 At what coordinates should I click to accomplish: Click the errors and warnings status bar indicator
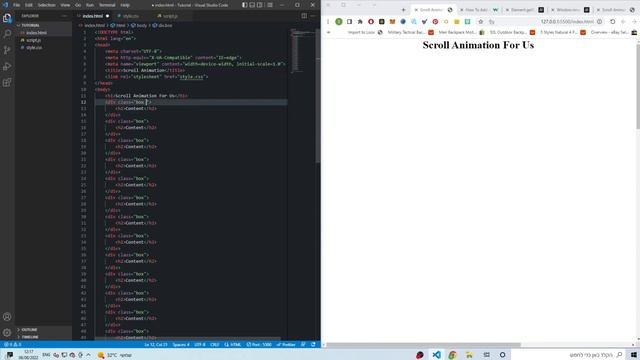[x=12, y=344]
